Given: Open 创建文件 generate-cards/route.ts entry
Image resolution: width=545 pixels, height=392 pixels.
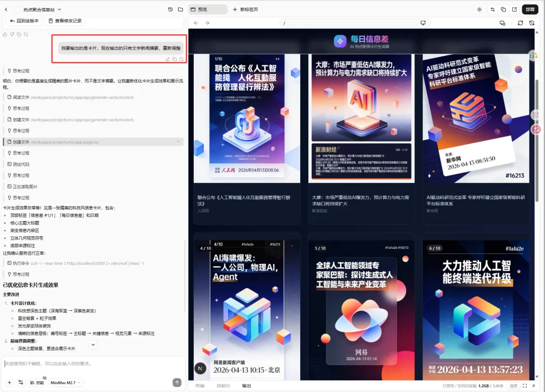Looking at the screenshot, I should 71,120.
